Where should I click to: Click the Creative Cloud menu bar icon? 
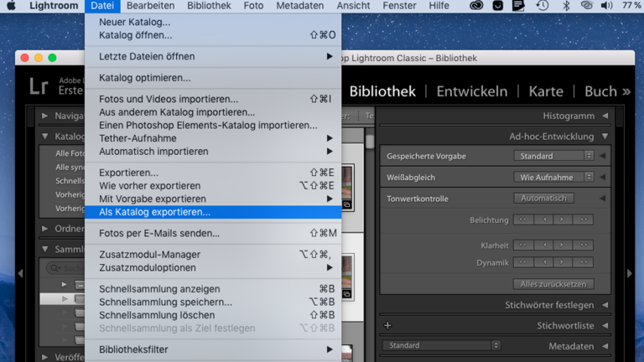(x=476, y=6)
